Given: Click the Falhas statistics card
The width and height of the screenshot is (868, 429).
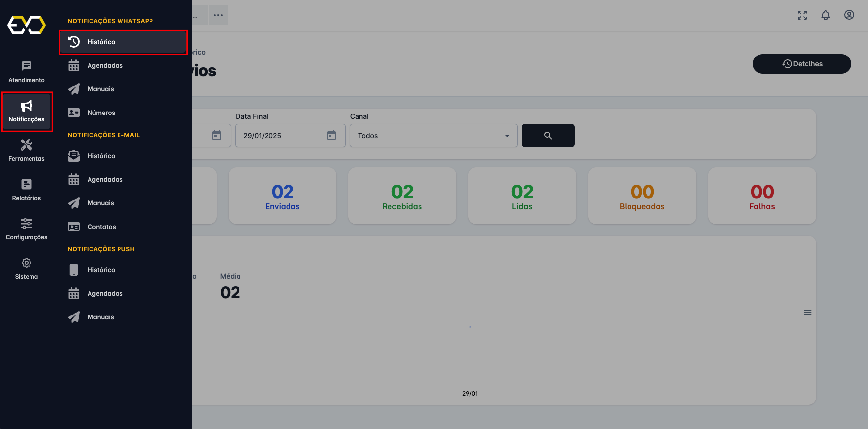Looking at the screenshot, I should [762, 196].
